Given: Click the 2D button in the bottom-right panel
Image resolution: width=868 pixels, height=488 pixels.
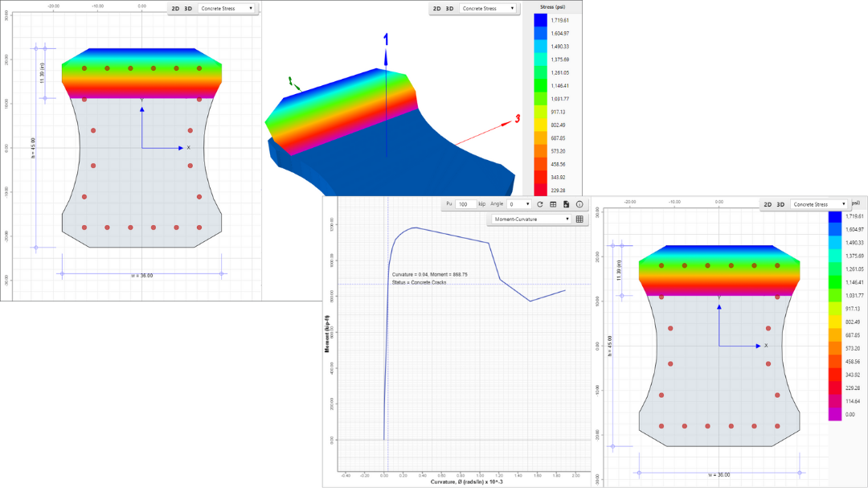Looking at the screenshot, I should click(768, 204).
